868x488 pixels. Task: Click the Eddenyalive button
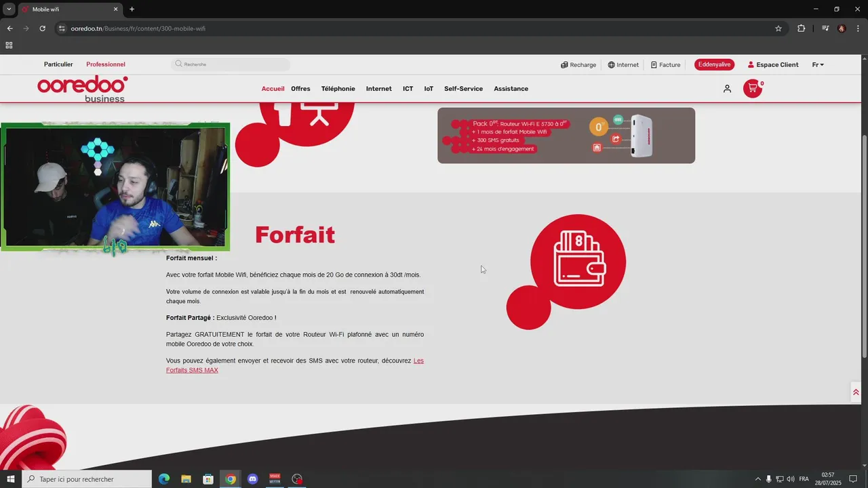(x=714, y=64)
